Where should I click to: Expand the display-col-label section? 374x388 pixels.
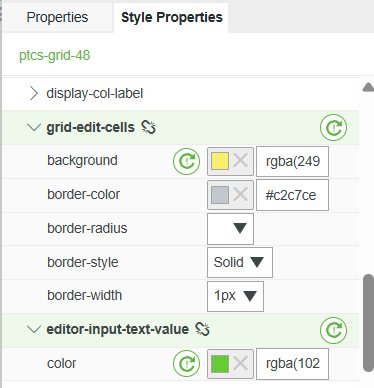point(33,93)
